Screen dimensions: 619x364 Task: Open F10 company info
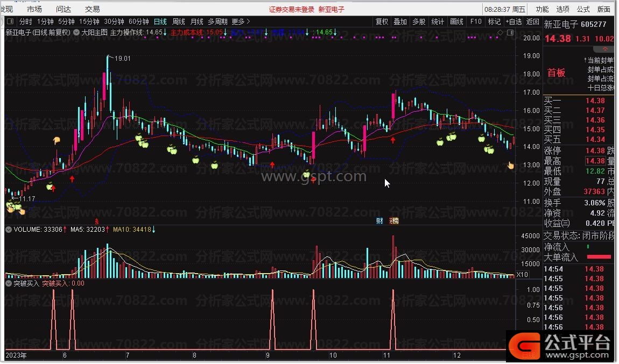point(476,22)
